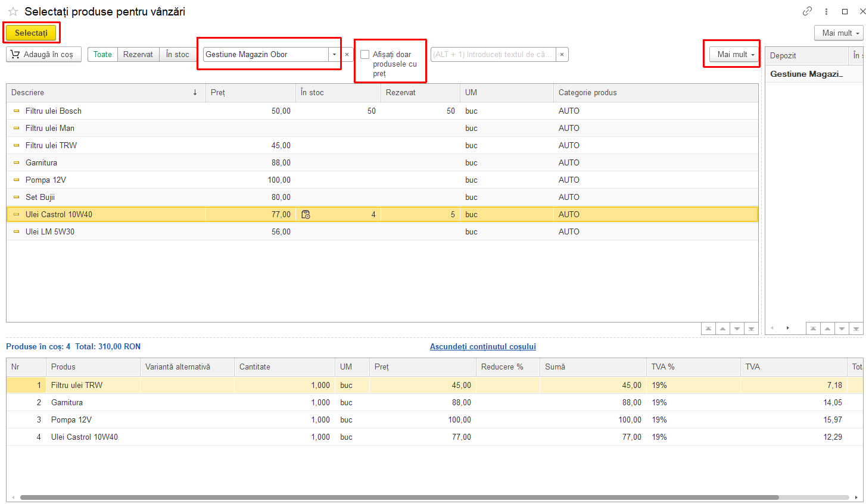Click the sort arrow in the Descriere column header
Viewport: 866px width, 504px height.
tap(195, 92)
